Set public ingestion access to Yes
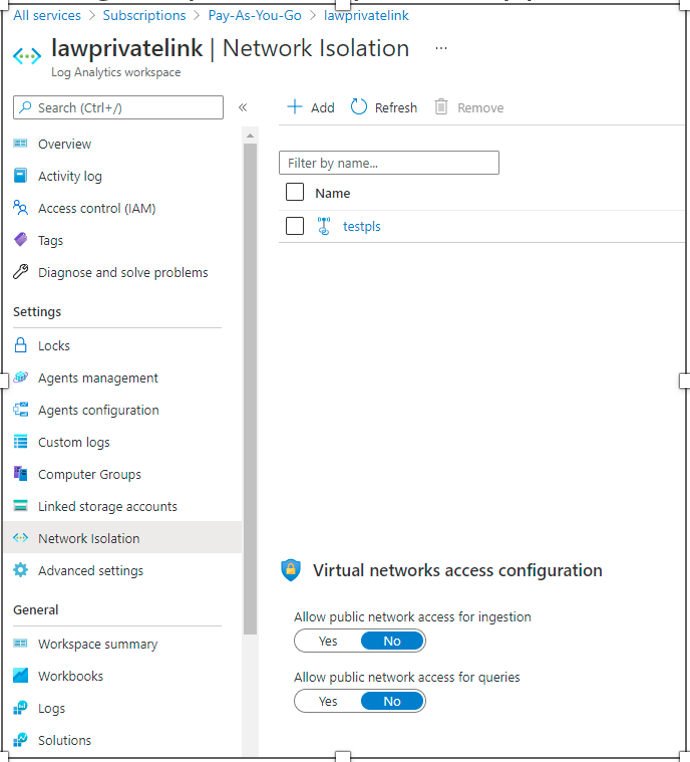This screenshot has height=762, width=690. [328, 641]
